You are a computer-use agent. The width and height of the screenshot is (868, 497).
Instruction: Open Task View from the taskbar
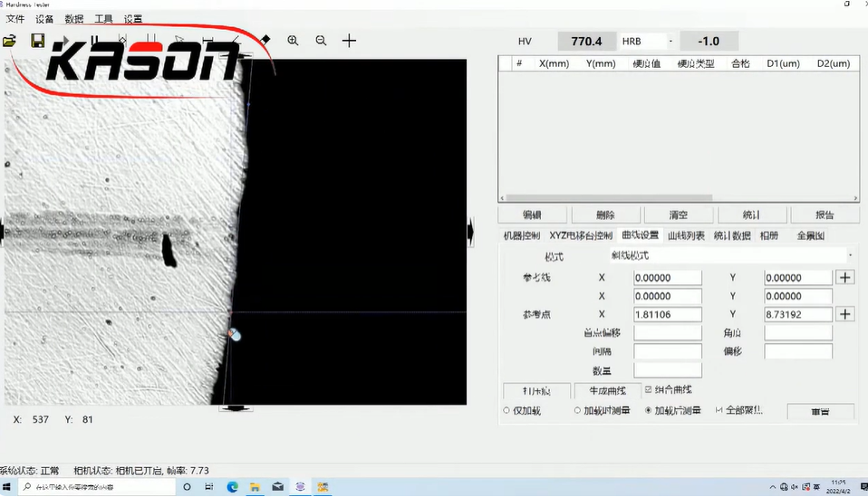point(208,487)
